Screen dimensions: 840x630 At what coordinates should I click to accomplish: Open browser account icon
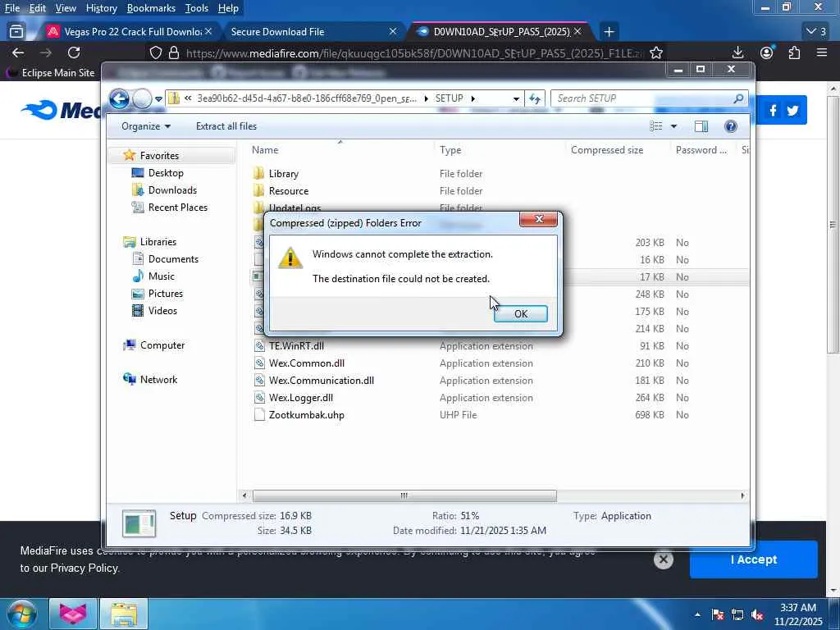click(x=767, y=52)
